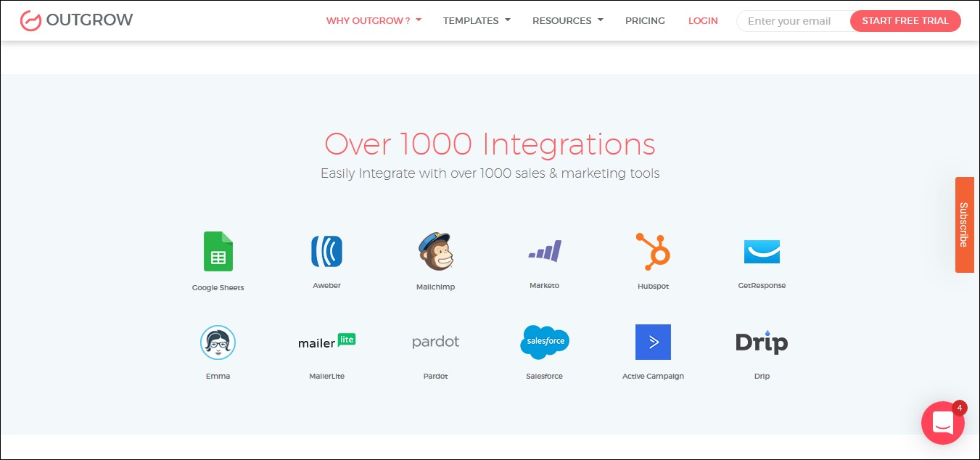Click the Marketo logo icon
980x460 pixels.
tap(544, 251)
